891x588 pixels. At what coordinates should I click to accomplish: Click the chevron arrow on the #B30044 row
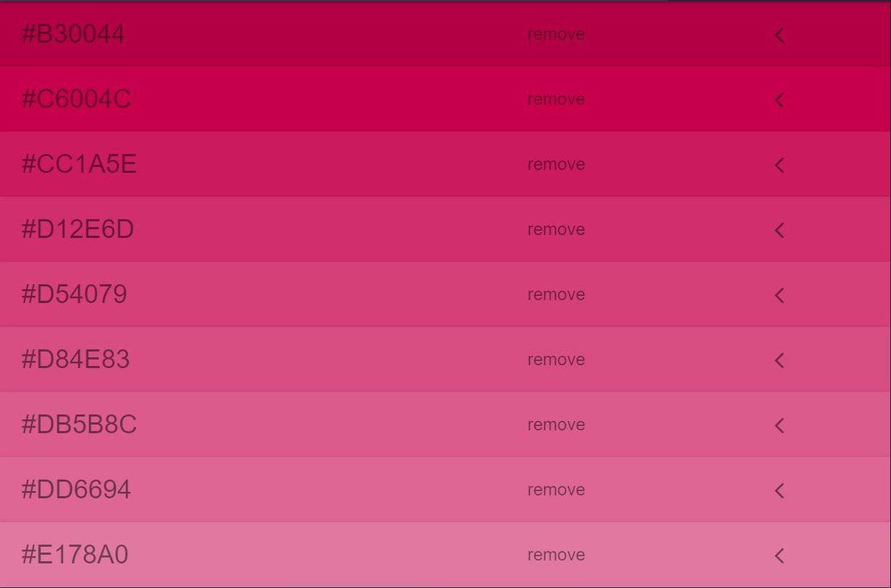point(779,35)
